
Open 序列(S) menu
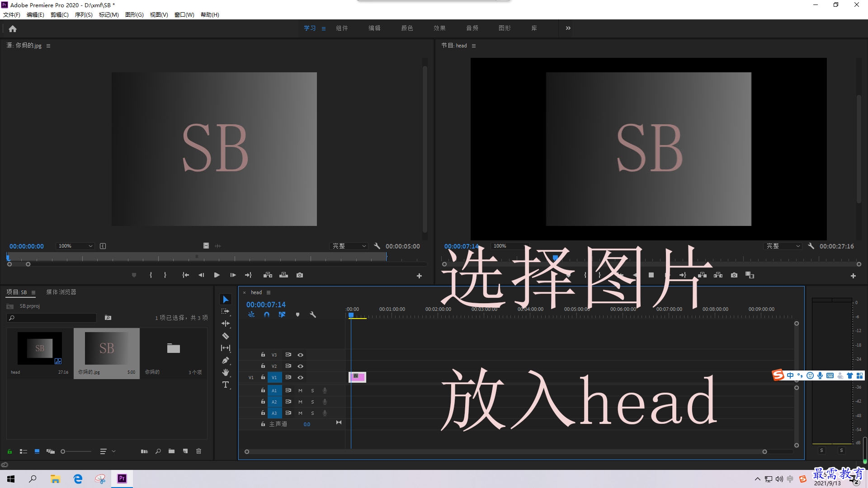tap(84, 14)
